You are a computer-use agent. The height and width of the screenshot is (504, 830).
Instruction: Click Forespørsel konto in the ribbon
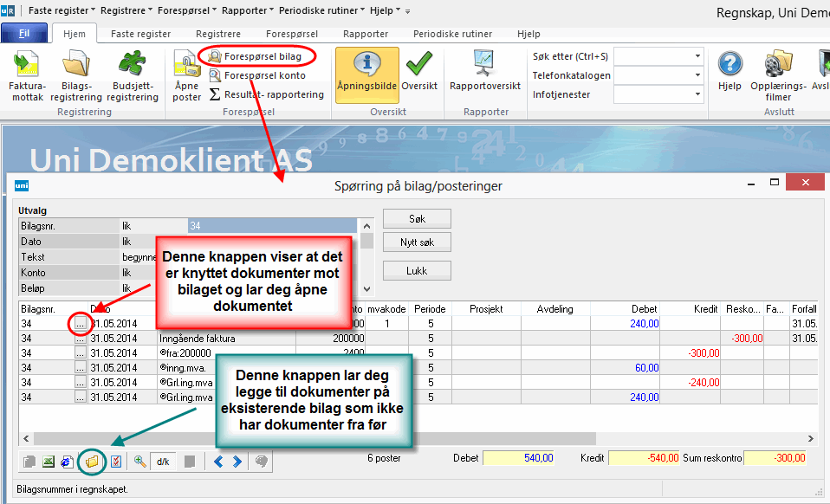[x=257, y=75]
